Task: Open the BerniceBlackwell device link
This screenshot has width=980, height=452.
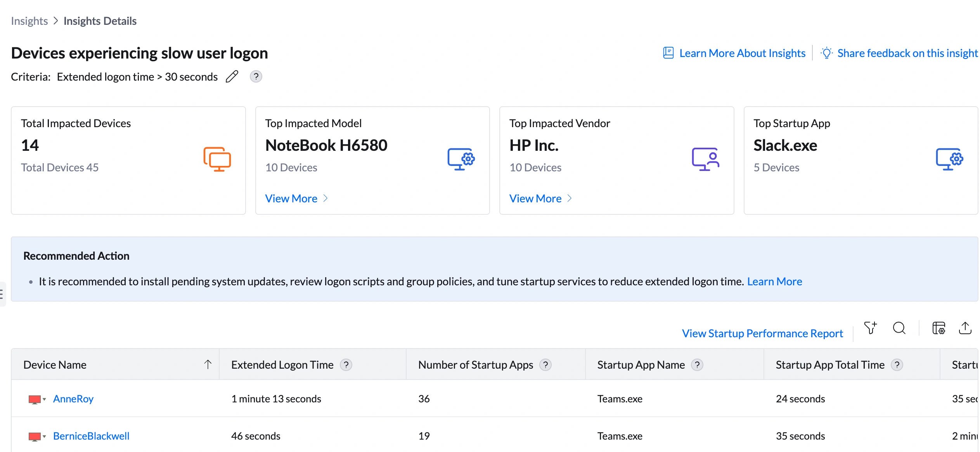Action: (91, 436)
